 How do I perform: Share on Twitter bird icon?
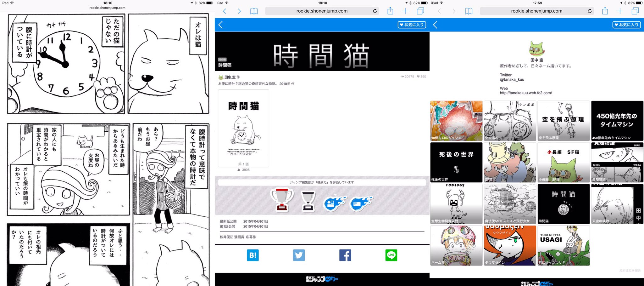[x=299, y=255]
